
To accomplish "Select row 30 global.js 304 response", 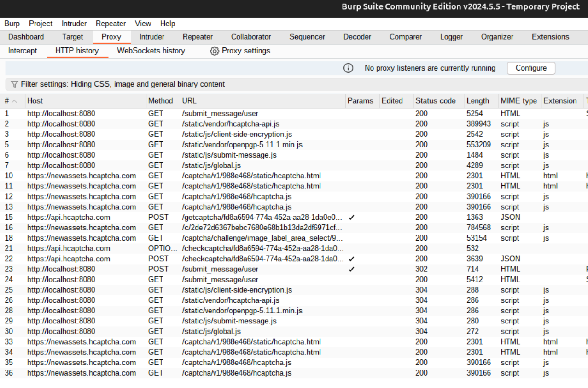I will coord(294,331).
